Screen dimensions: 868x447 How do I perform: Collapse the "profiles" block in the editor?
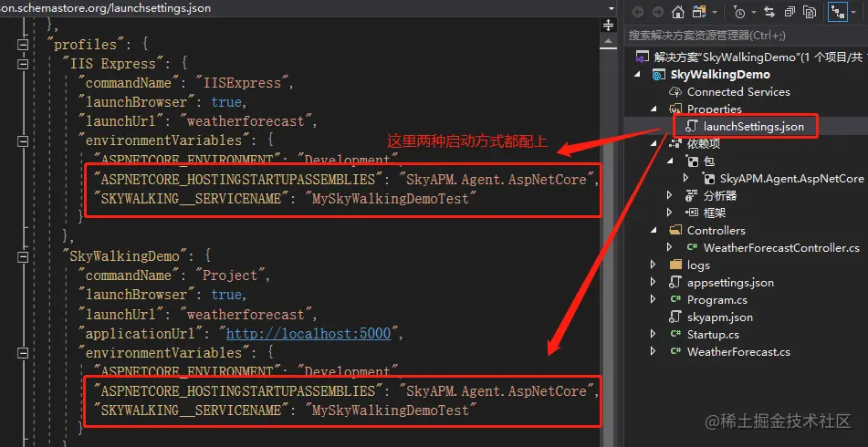pyautogui.click(x=23, y=45)
